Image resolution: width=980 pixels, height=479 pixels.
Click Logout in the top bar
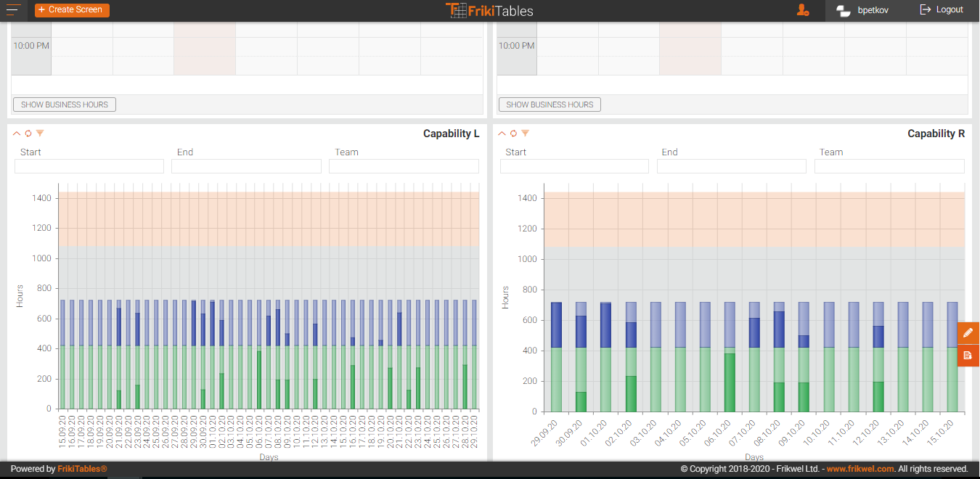click(x=942, y=10)
